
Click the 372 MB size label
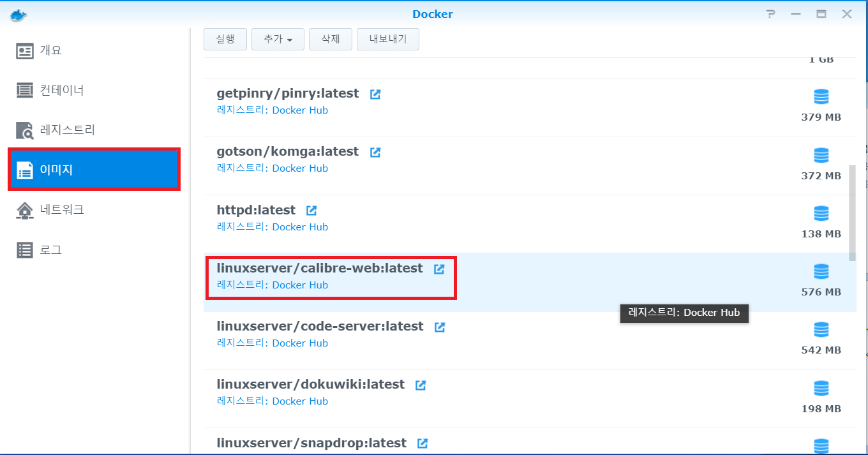(x=821, y=175)
